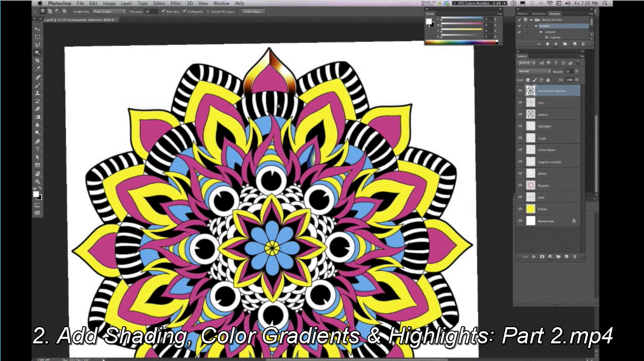
Task: Hide the Background layer
Action: pos(520,221)
